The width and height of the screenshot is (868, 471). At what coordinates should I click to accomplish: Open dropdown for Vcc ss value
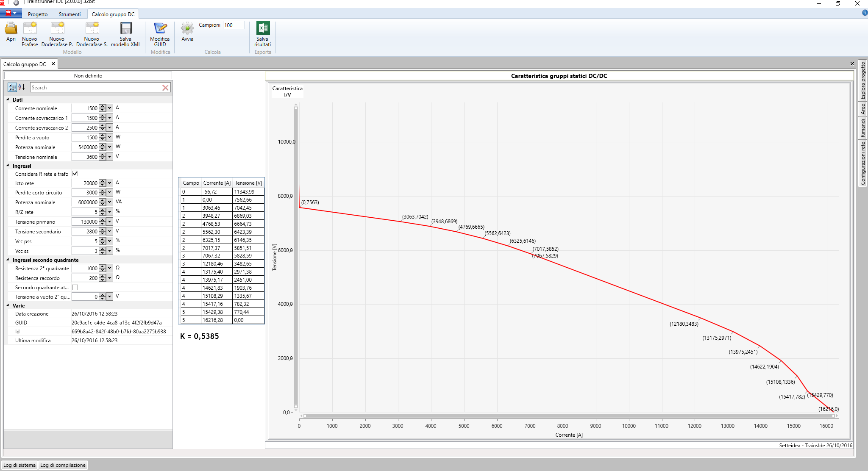coord(109,251)
